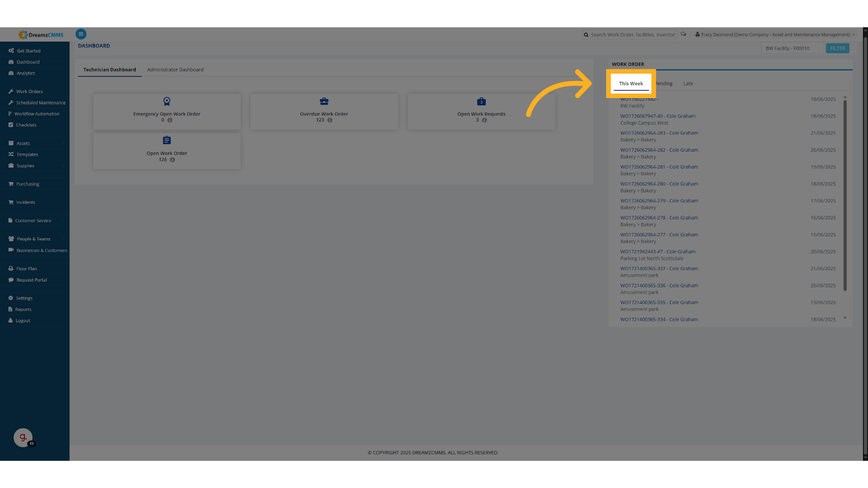Click the College Campus West location text
868x488 pixels.
tap(644, 123)
